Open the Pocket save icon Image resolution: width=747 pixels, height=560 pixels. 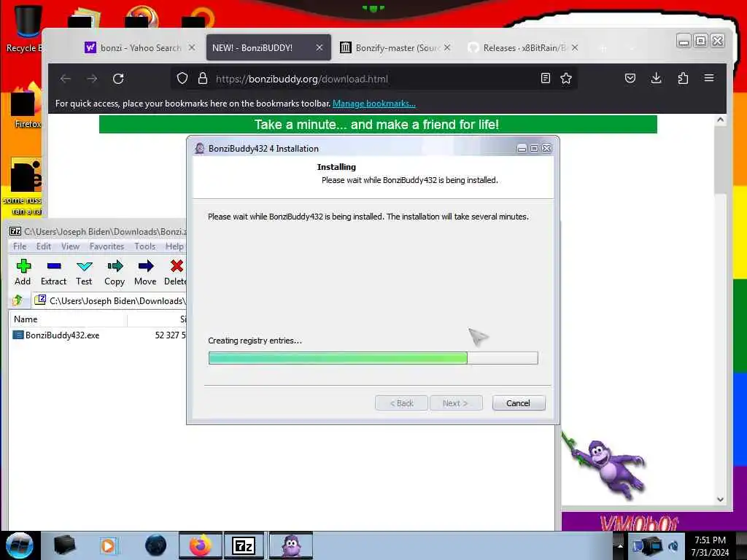630,78
